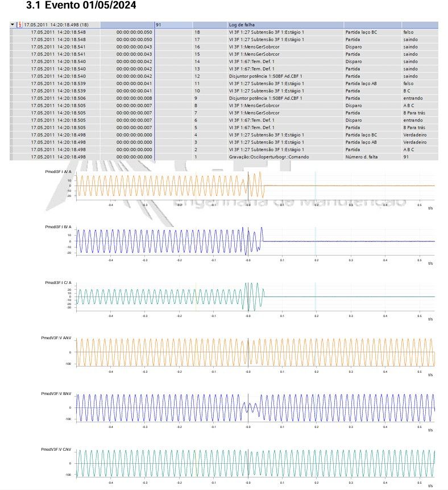448x490 pixels.
Task: Select 'Disparo' cell in row 16
Action: pyautogui.click(x=354, y=47)
